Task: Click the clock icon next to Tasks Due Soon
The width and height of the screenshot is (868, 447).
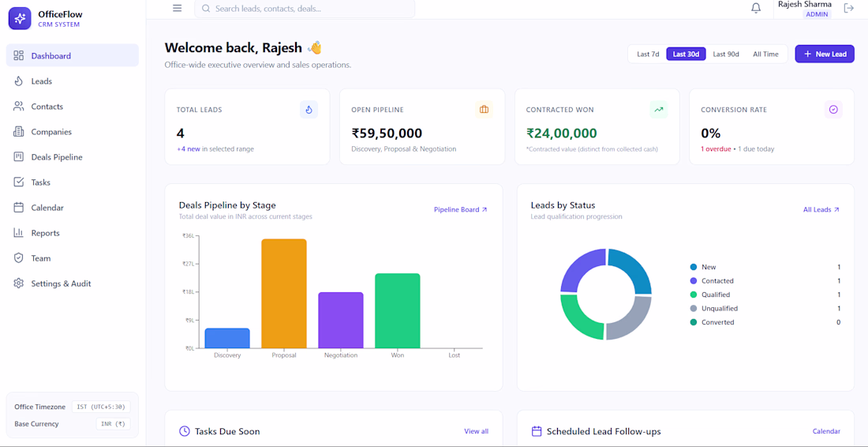Action: click(x=185, y=431)
